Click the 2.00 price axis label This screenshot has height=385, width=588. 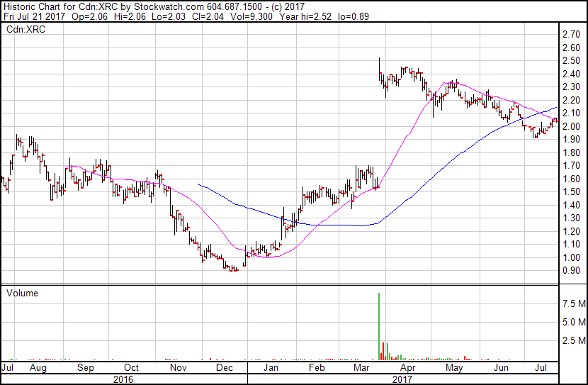[570, 126]
